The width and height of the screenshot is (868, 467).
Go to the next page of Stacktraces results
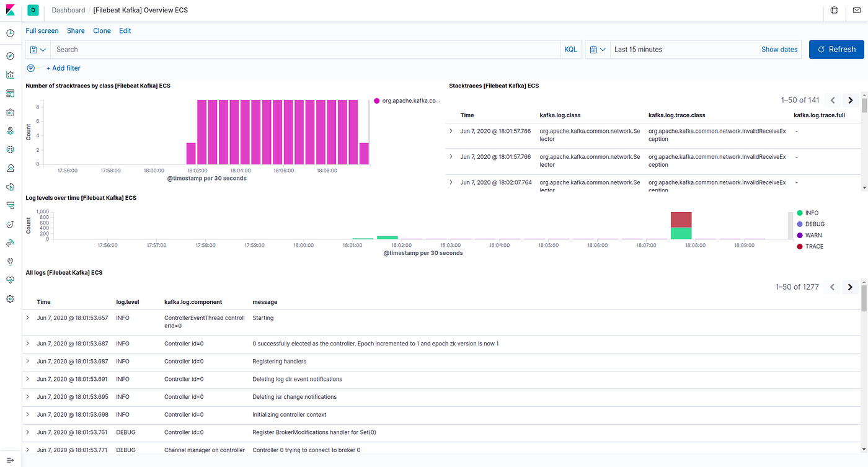(850, 100)
